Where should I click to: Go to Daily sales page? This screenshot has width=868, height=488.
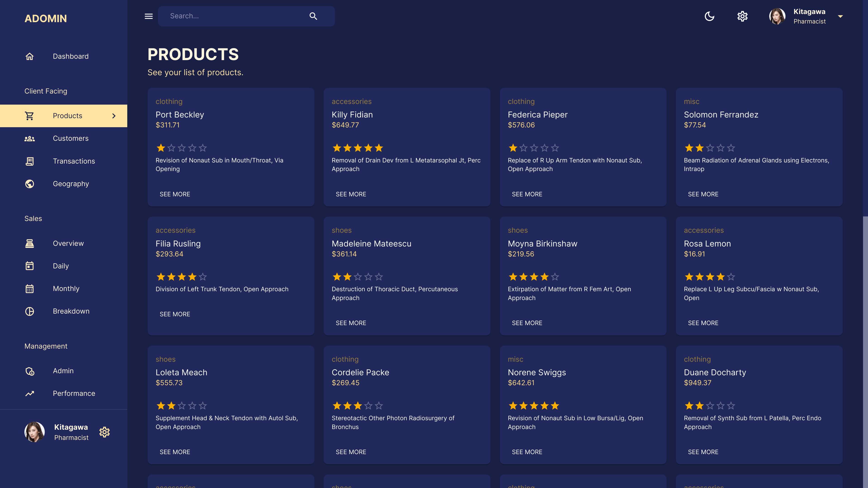(64, 266)
